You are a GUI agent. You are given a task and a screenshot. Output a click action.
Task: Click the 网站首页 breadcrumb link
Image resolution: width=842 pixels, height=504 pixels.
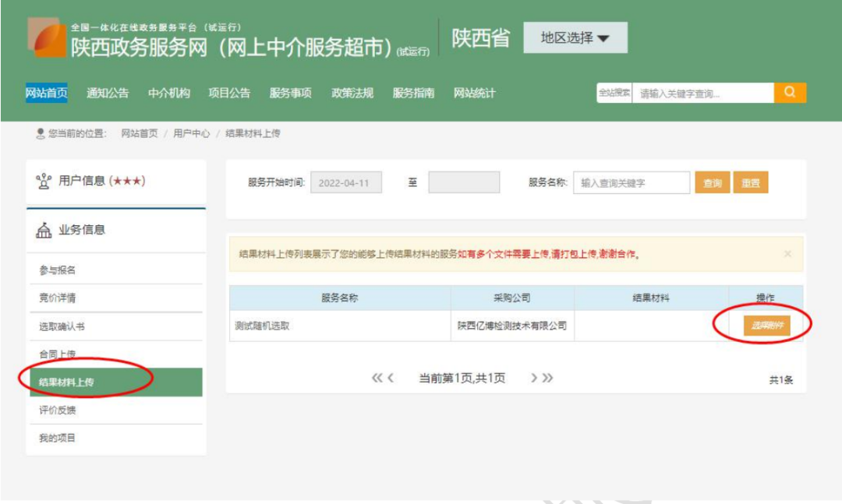(140, 133)
